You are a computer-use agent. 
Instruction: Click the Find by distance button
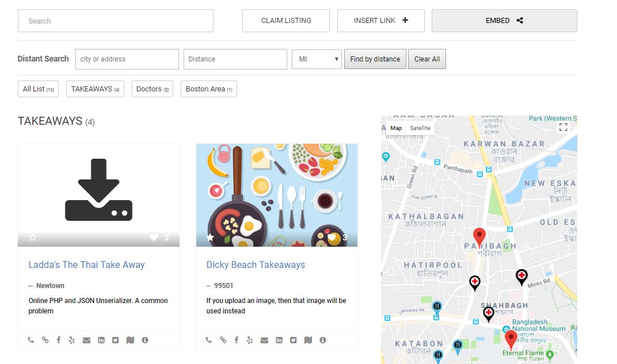click(375, 59)
